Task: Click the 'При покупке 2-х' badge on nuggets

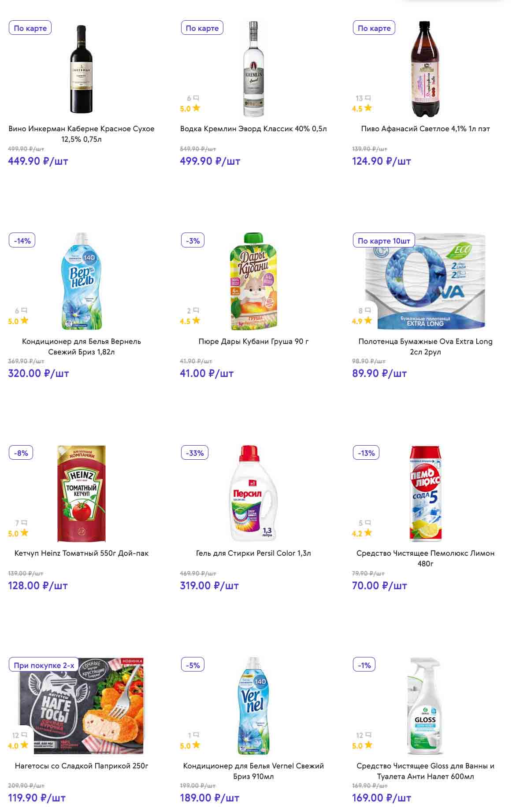Action: [44, 665]
